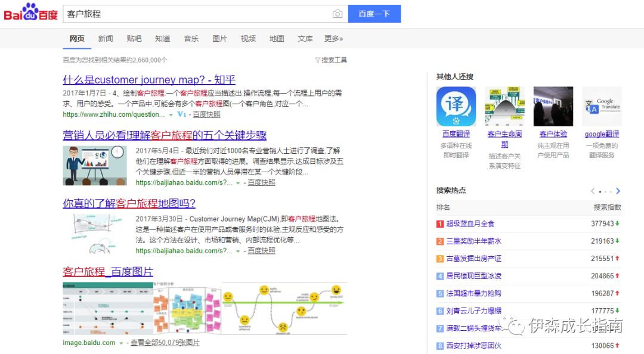
Task: Open the 音乐 tab
Action: point(191,39)
